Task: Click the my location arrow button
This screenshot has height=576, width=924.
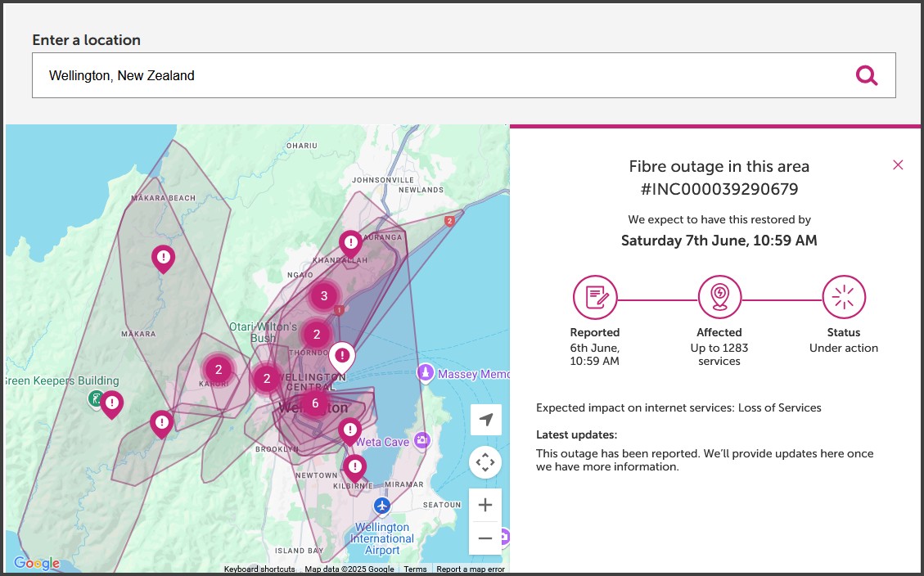Action: (485, 420)
